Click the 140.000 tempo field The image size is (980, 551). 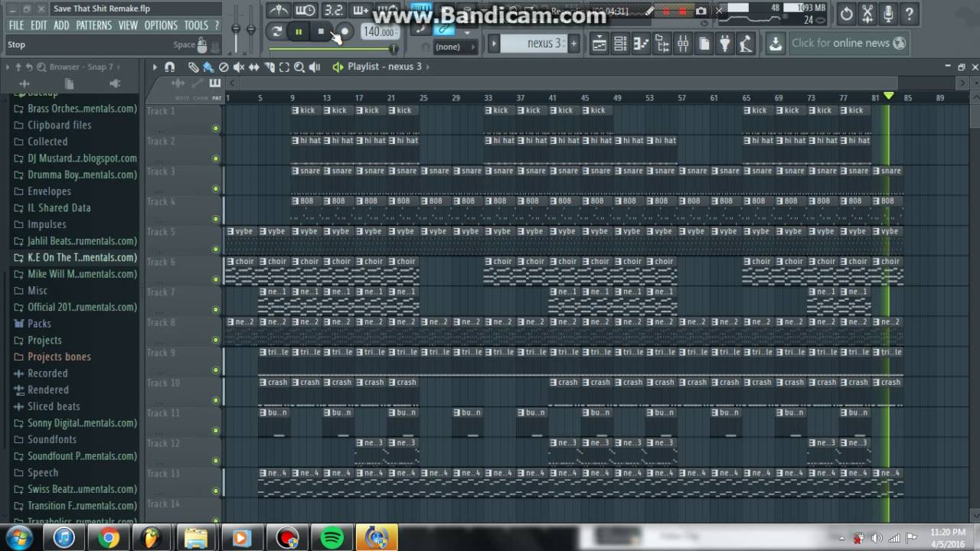pos(379,32)
